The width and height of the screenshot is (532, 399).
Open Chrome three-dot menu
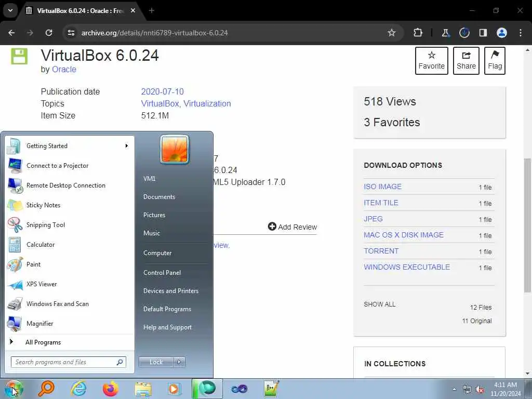point(521,33)
